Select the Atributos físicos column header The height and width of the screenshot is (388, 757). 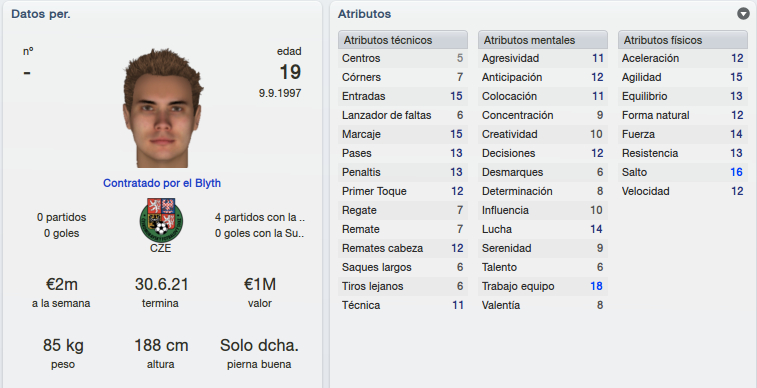click(683, 40)
